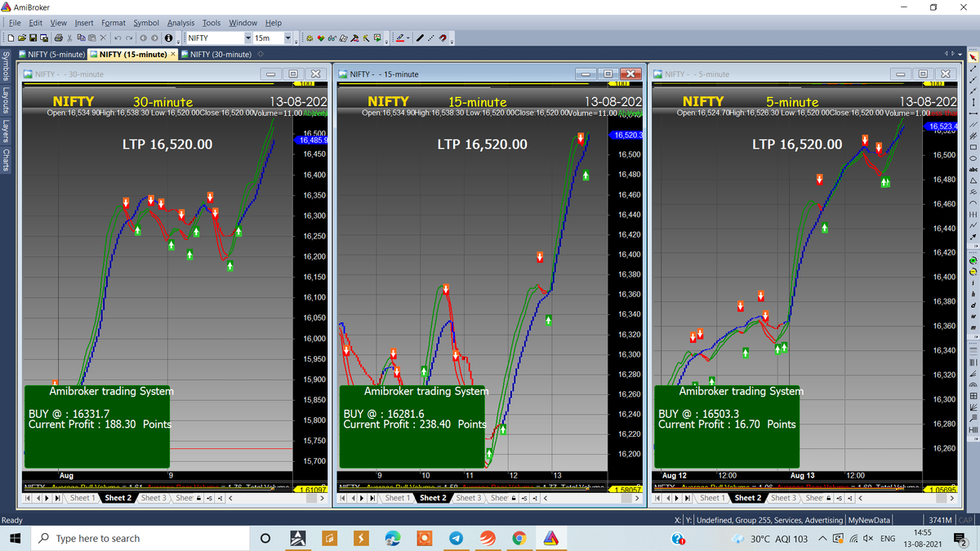
Task: Switch to NIFTY (30-minute) document tab
Action: pos(215,54)
